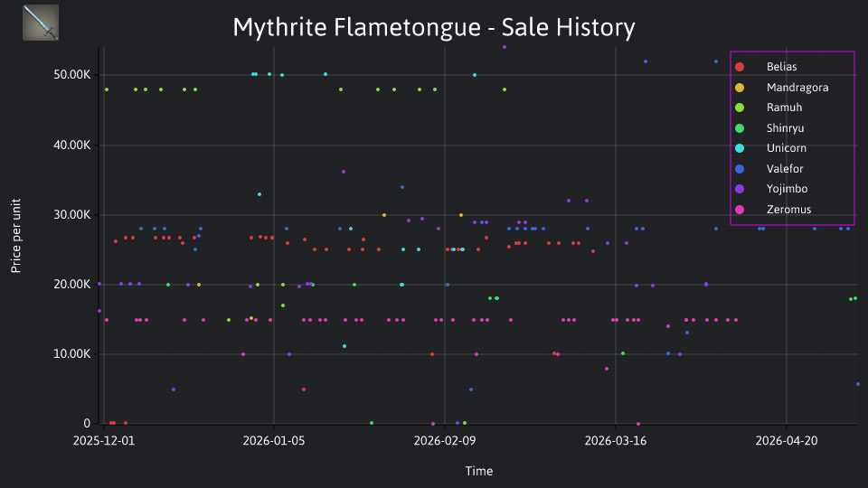Click the red Belias legend color dot
The width and height of the screenshot is (868, 488).
coord(740,67)
